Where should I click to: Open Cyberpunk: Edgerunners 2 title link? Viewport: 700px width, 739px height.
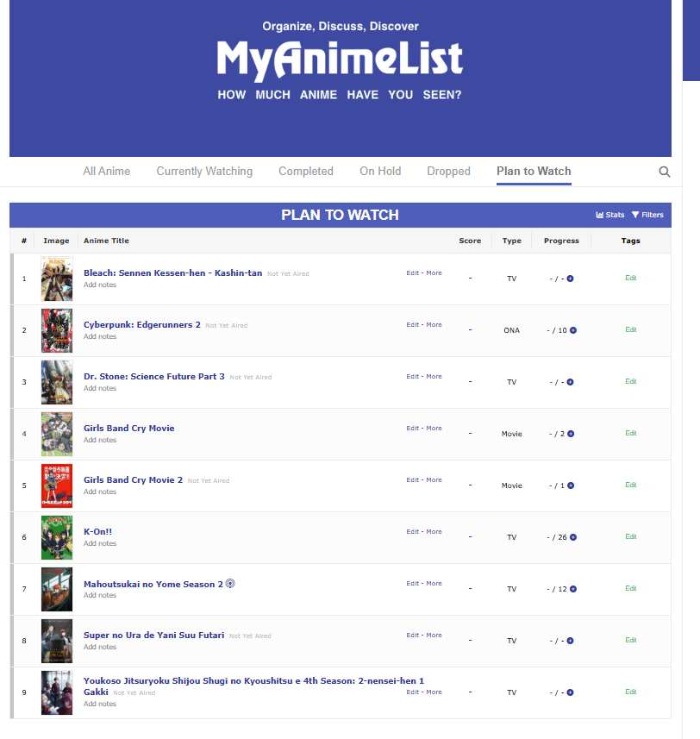tap(141, 325)
